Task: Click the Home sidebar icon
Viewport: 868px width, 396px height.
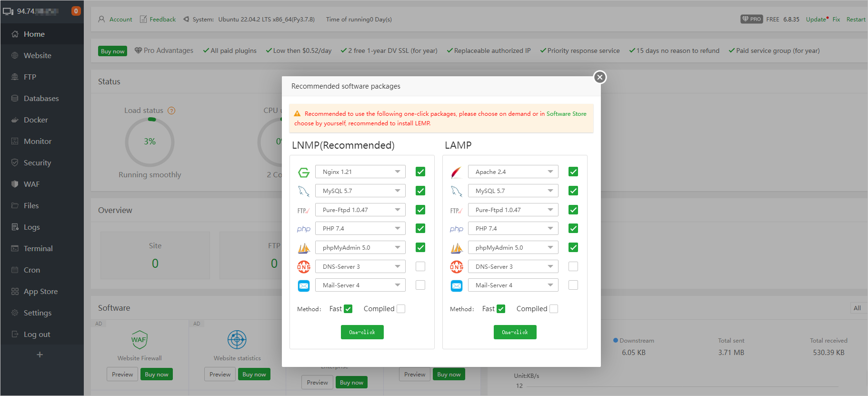Action: (x=15, y=34)
